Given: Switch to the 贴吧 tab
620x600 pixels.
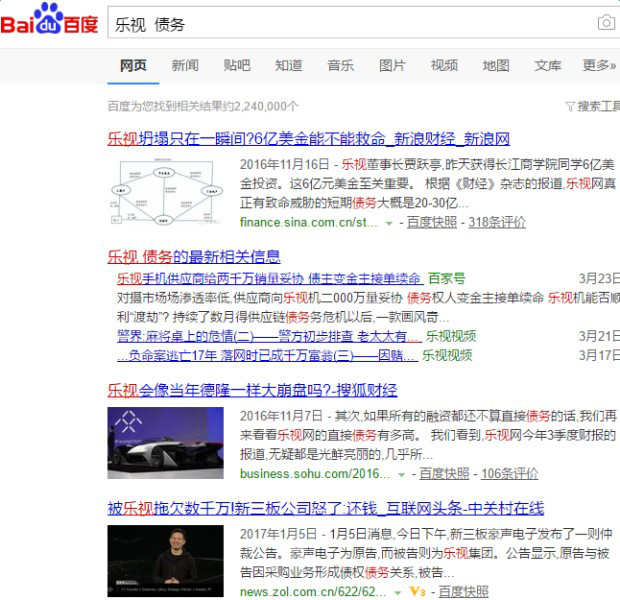Looking at the screenshot, I should tap(237, 65).
